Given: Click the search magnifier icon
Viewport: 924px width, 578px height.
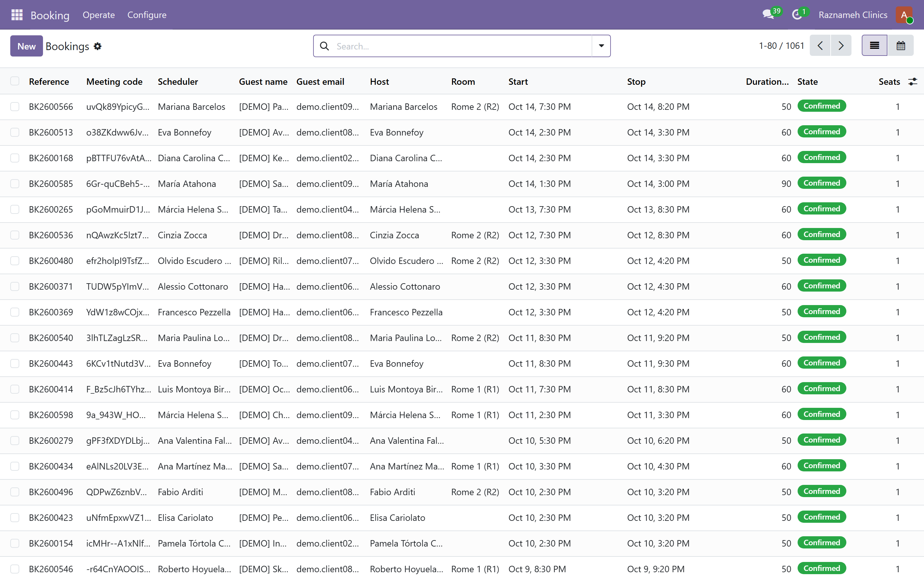Looking at the screenshot, I should [324, 46].
